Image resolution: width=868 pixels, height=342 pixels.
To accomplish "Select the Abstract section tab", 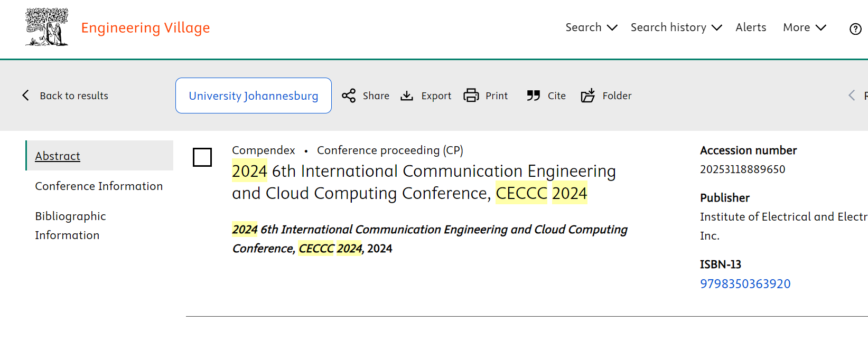I will 99,156.
